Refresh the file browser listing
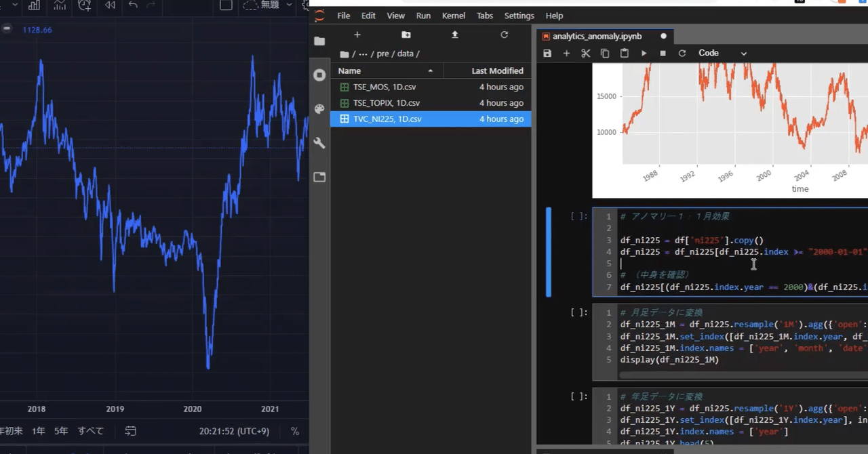This screenshot has width=868, height=454. point(504,35)
